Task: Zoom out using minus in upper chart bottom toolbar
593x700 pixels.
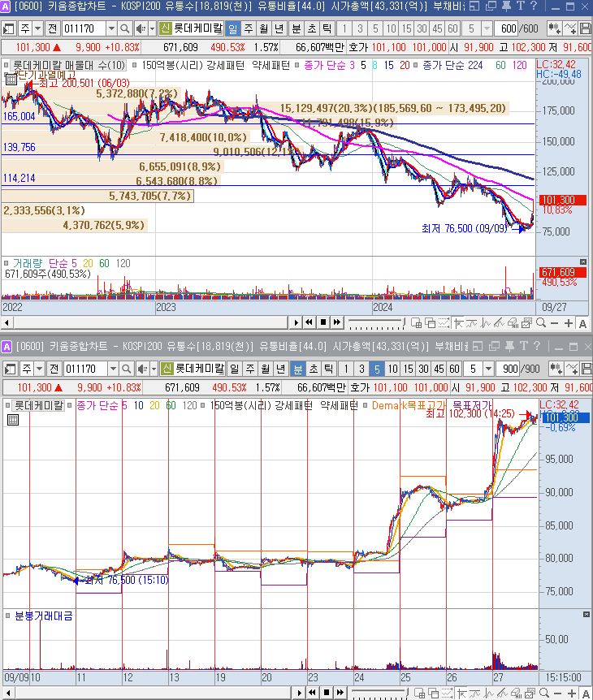Action: [555, 323]
